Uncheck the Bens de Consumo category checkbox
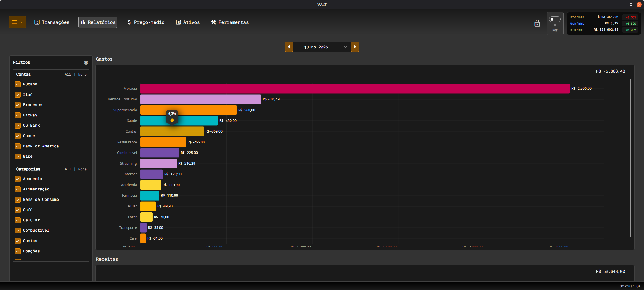Image resolution: width=644 pixels, height=290 pixels. point(18,200)
